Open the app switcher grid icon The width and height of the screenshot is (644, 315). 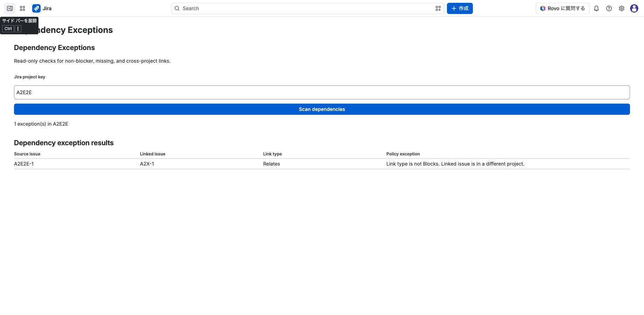click(22, 8)
